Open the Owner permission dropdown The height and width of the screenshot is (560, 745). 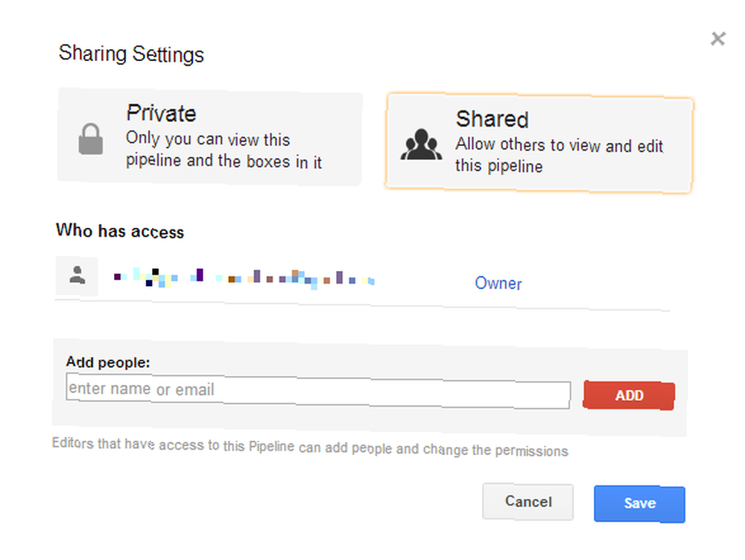coord(498,283)
